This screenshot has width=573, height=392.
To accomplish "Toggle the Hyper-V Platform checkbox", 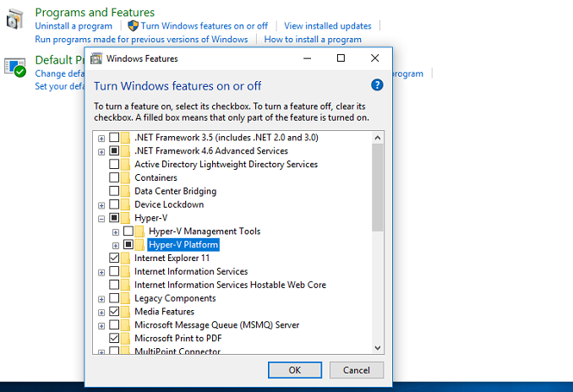I will 128,244.
